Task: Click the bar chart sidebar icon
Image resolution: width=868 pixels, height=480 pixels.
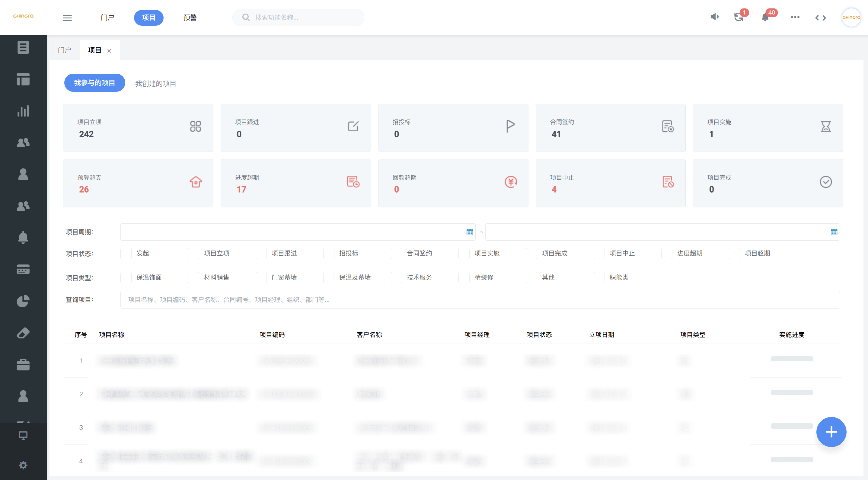Action: pos(23,111)
